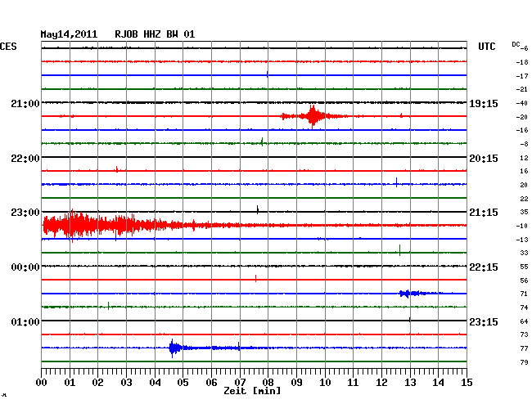Click minute 01 on the time axis

point(70,383)
